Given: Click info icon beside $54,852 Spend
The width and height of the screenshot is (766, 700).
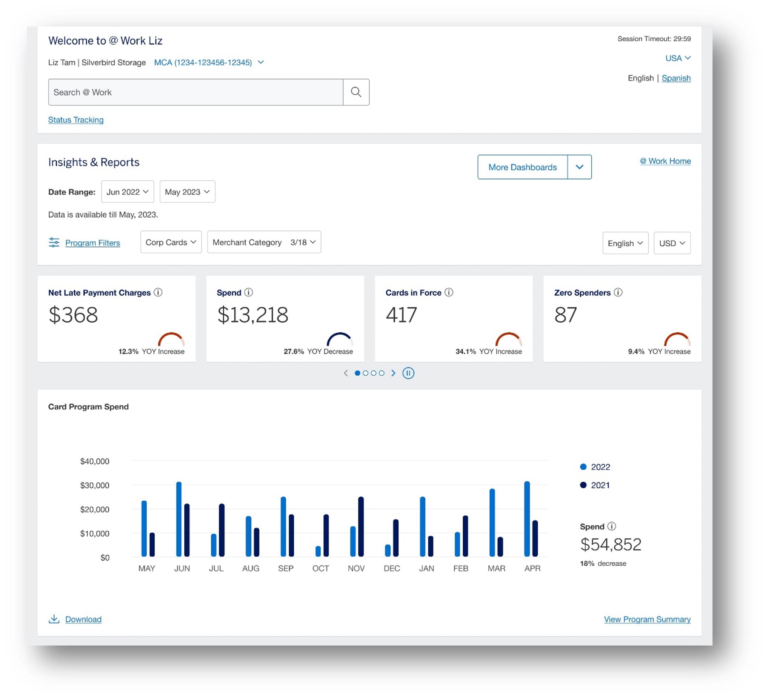Looking at the screenshot, I should (611, 526).
